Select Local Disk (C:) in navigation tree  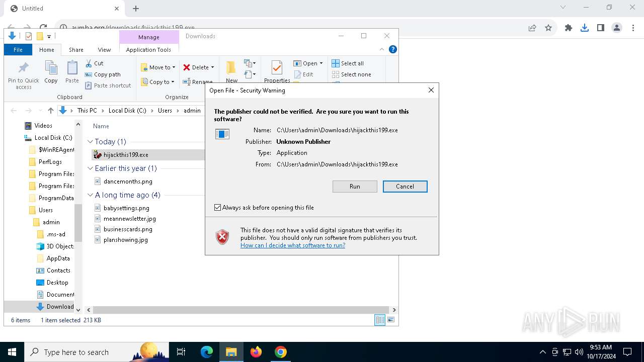pos(53,138)
